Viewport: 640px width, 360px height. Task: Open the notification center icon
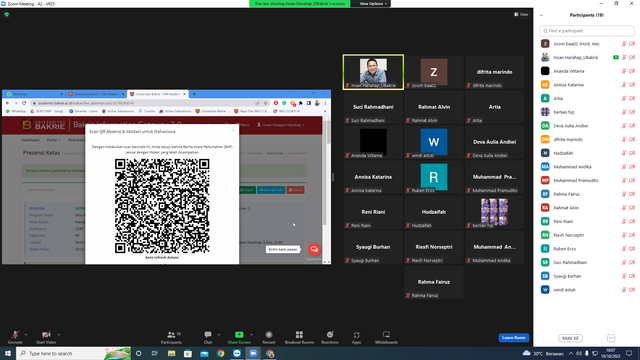tap(629, 353)
